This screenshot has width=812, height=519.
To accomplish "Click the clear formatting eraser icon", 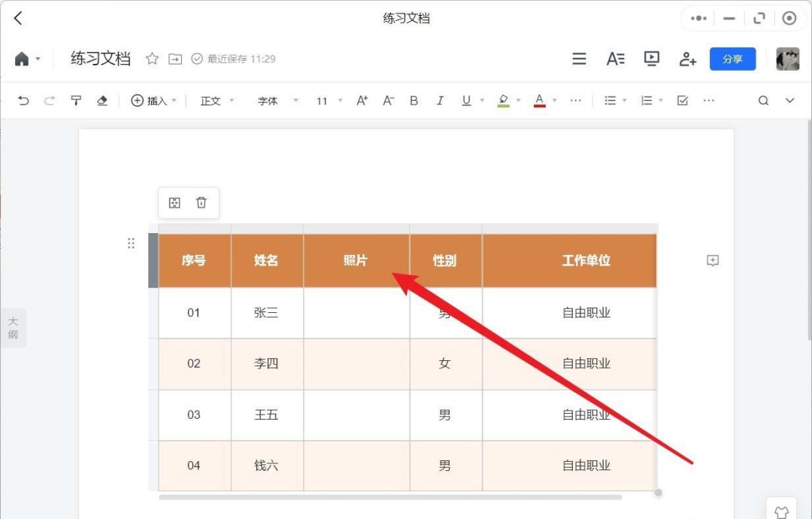I will (102, 99).
